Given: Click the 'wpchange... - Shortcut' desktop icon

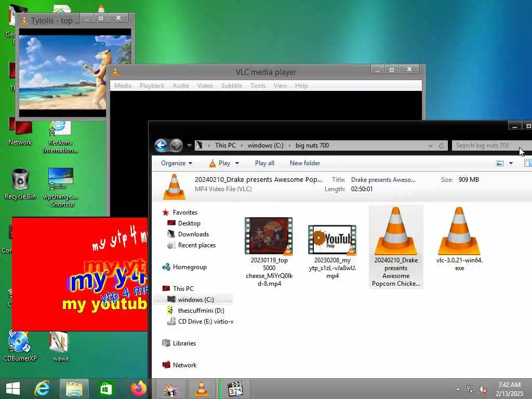Looking at the screenshot, I should pyautogui.click(x=61, y=187).
